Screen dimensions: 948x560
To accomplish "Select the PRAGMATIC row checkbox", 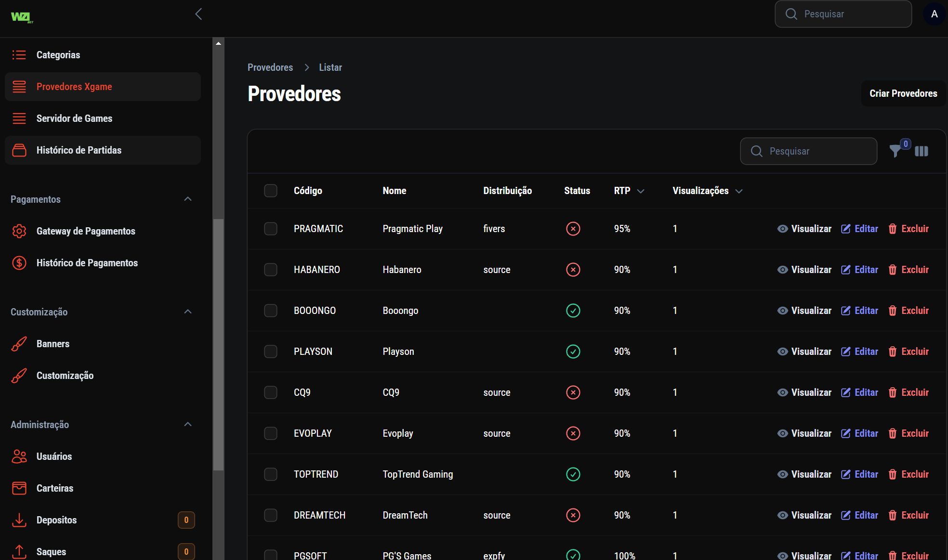I will [271, 229].
